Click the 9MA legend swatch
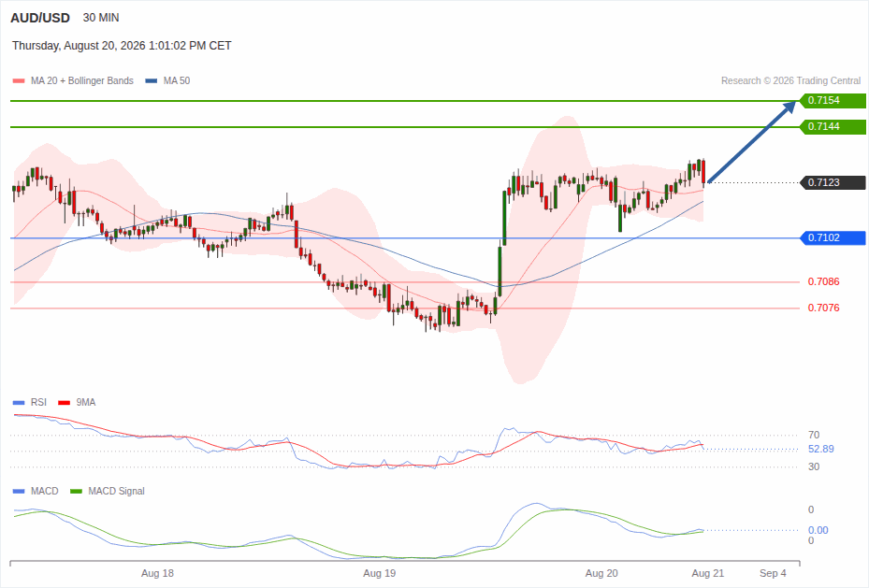 pos(65,403)
